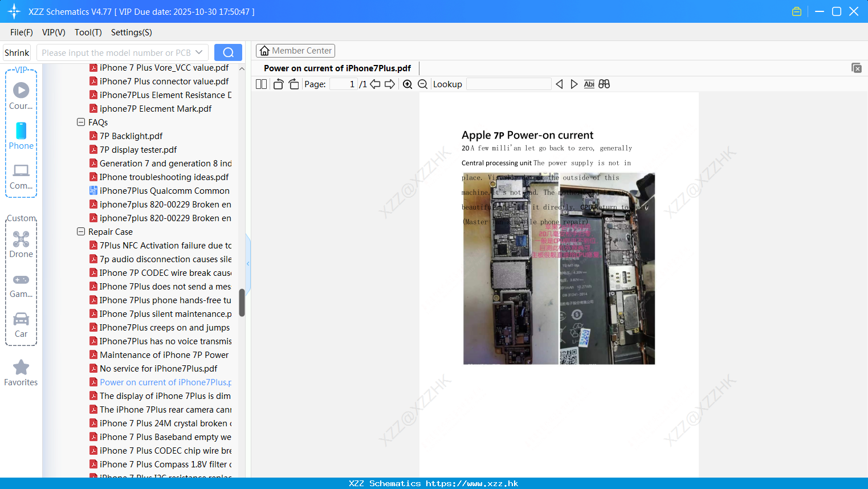The height and width of the screenshot is (489, 868).
Task: Go to the previous page arrow
Action: pyautogui.click(x=375, y=84)
